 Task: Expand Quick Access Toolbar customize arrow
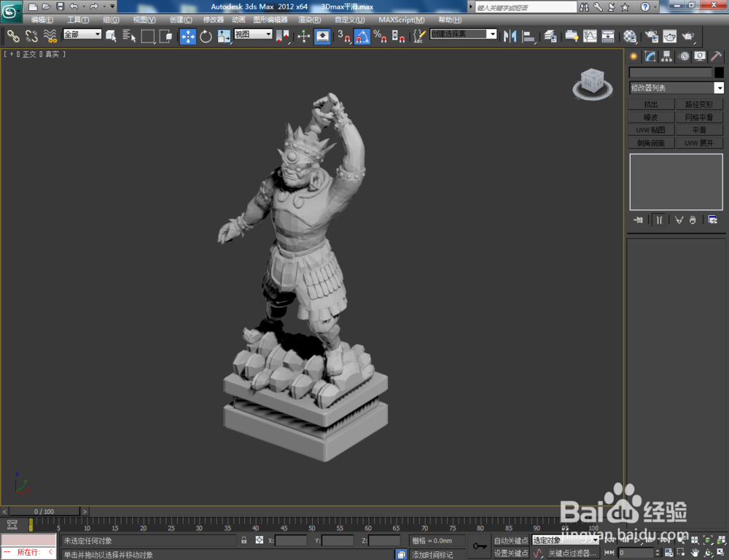point(112,7)
